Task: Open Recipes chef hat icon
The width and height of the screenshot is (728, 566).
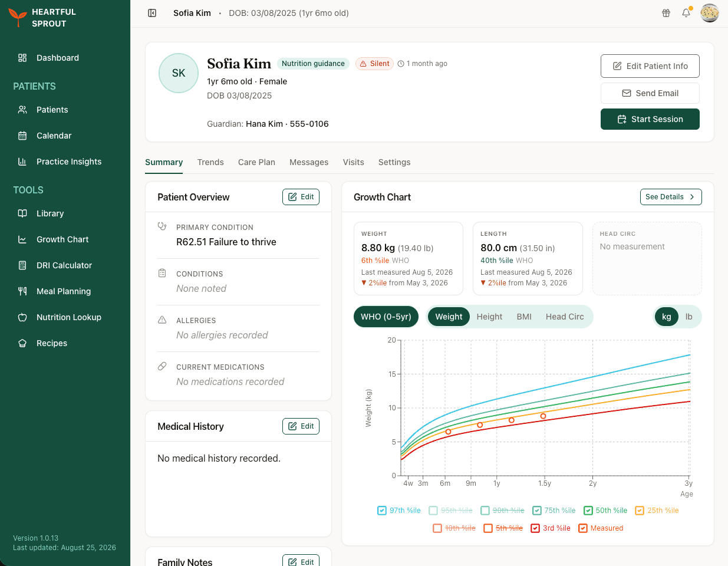Action: tap(22, 343)
